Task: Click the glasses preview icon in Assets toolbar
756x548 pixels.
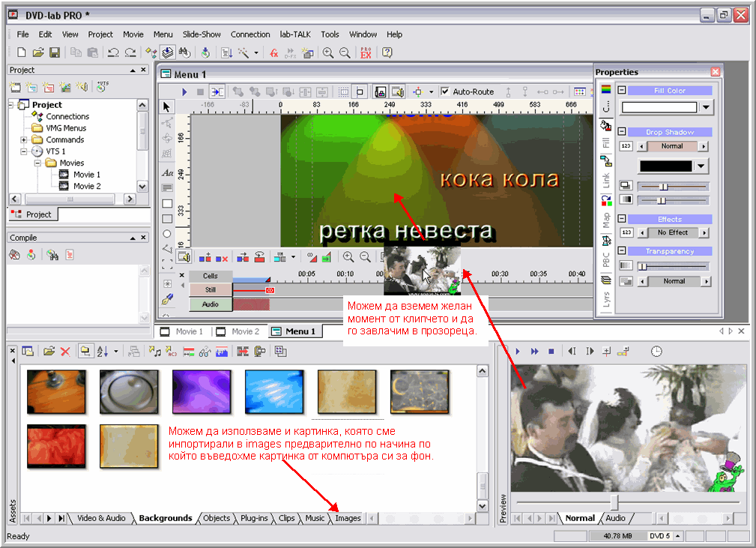Action: coord(205,352)
